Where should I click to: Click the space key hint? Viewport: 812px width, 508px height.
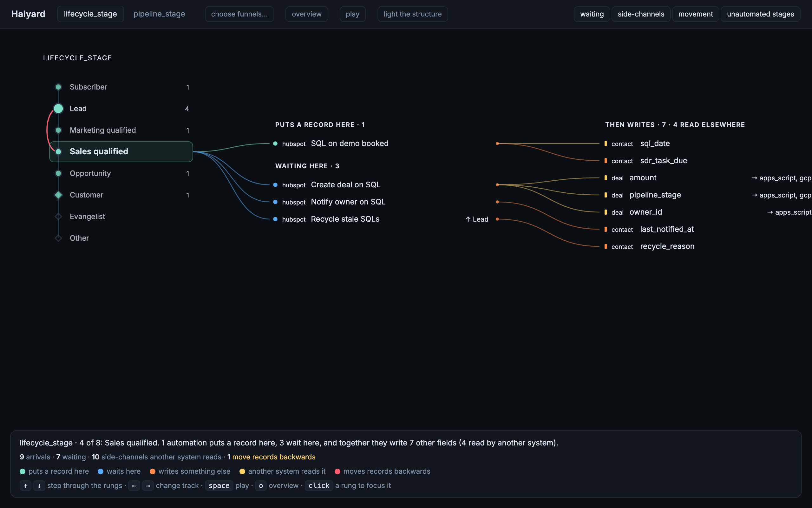click(219, 485)
